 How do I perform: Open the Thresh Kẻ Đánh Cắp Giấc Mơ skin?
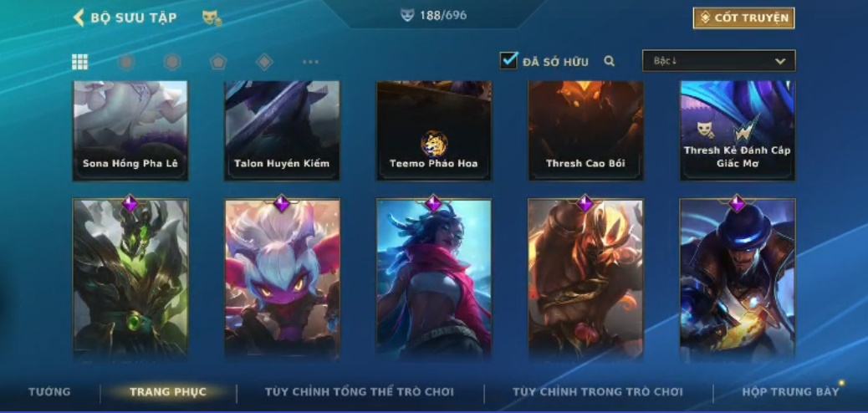(x=738, y=130)
